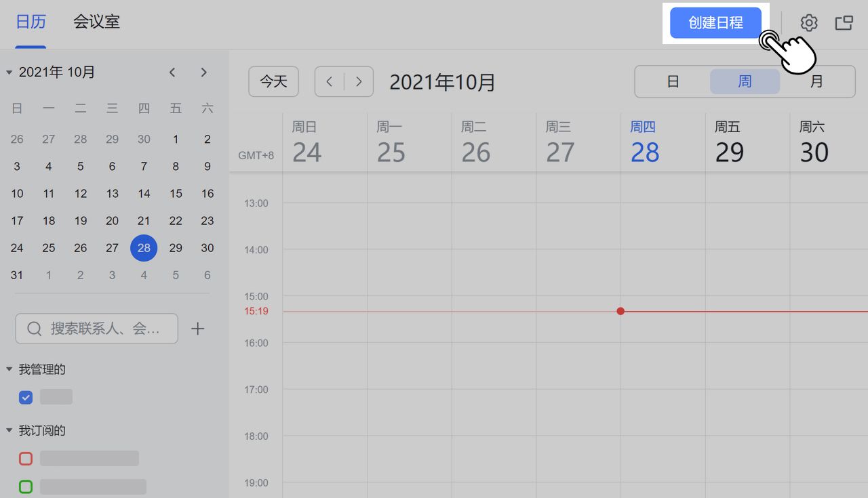Switch to the 会议室 tab
Image resolution: width=868 pixels, height=498 pixels.
[96, 22]
